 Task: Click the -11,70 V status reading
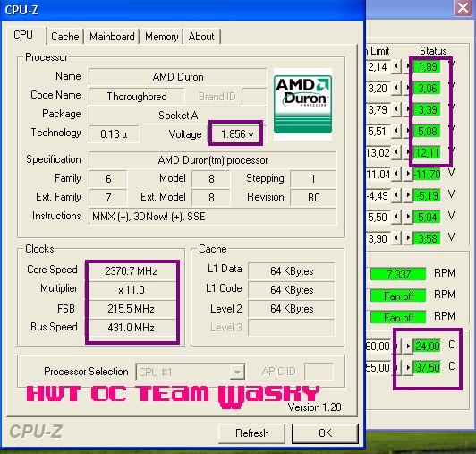tap(428, 174)
